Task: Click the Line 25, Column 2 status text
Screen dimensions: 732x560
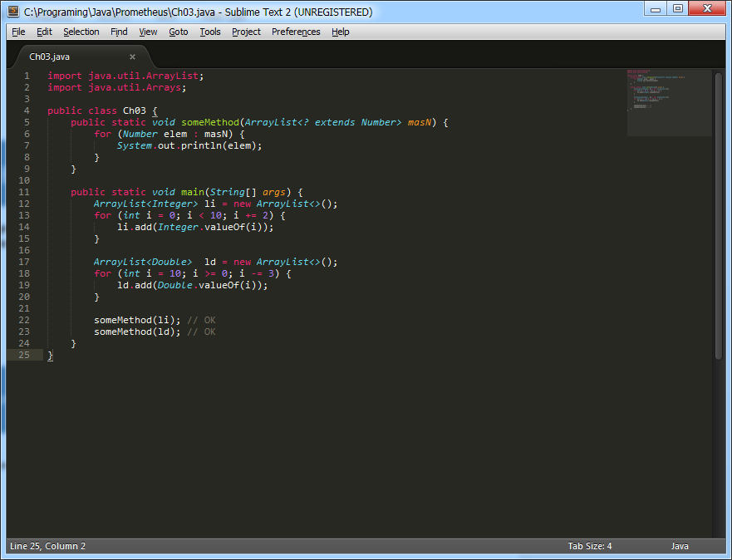Action: tap(47, 546)
